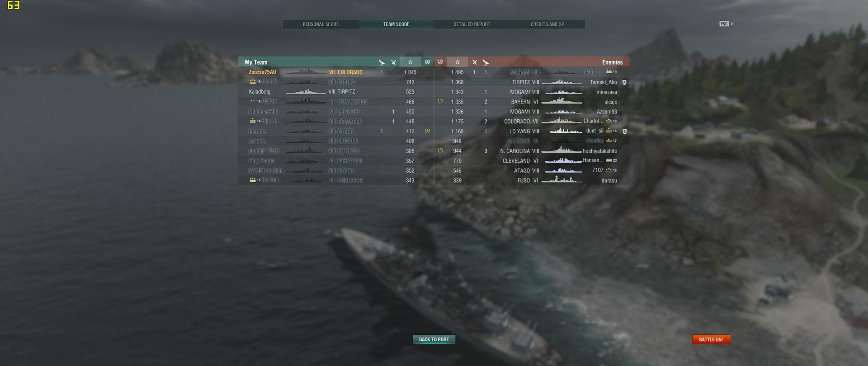
Task: Click My Team anchor achievements column icon
Action: 427,62
